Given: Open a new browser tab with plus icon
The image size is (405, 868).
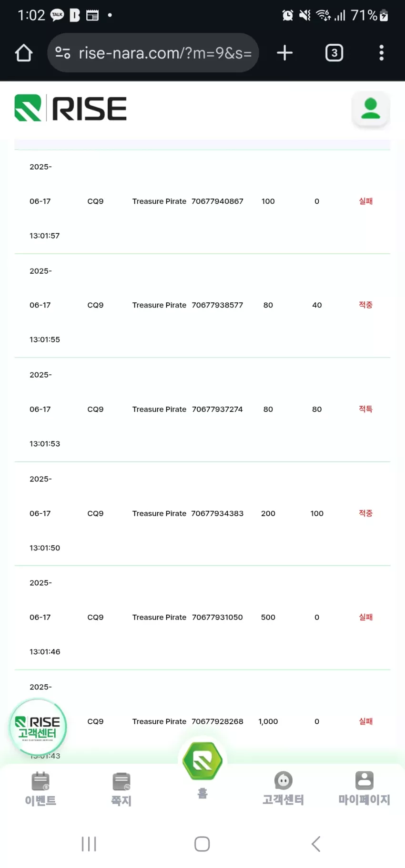Looking at the screenshot, I should [285, 53].
